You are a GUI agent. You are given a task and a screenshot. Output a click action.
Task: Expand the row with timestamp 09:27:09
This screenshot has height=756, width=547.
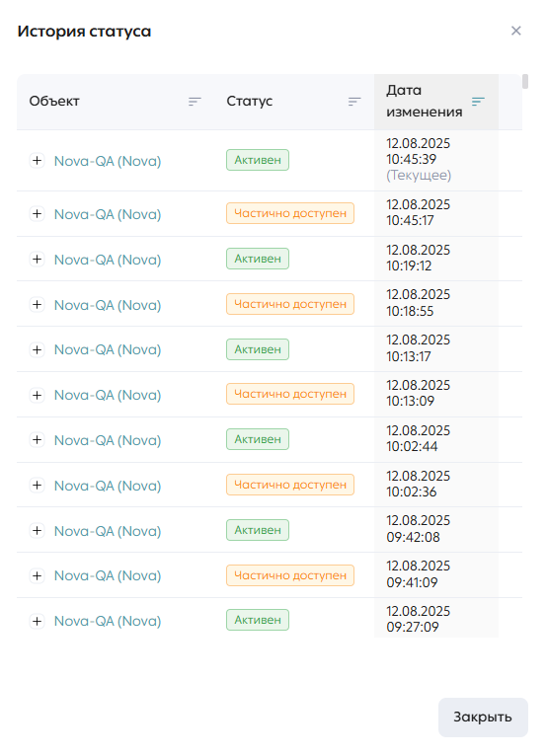click(x=38, y=621)
